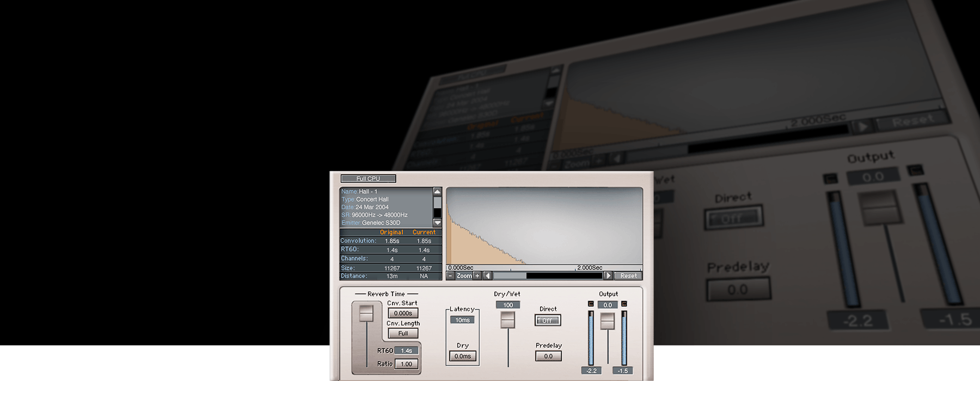
Task: Click the Reverb Time fader handle
Action: (366, 313)
